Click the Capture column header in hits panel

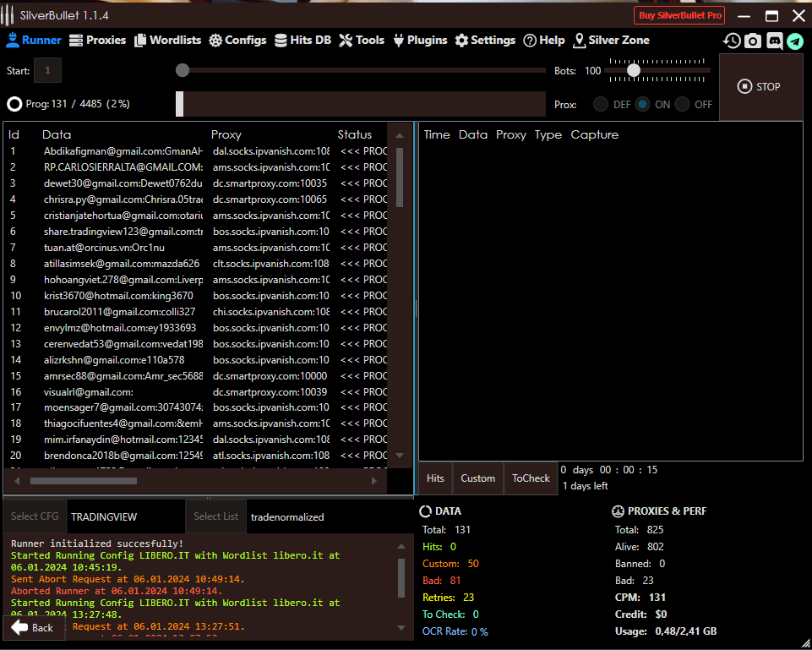[595, 134]
